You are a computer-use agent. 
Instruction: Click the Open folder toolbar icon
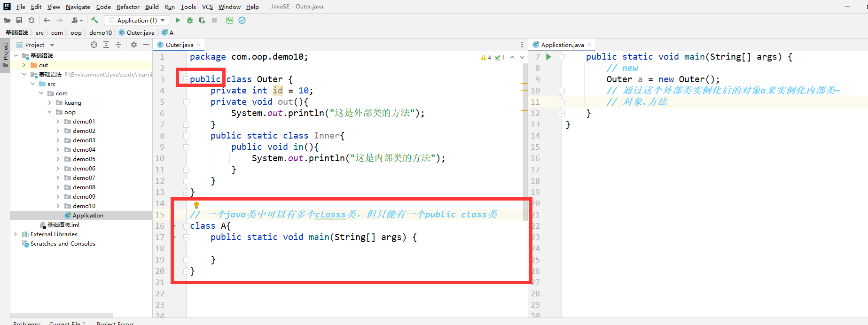[x=7, y=20]
